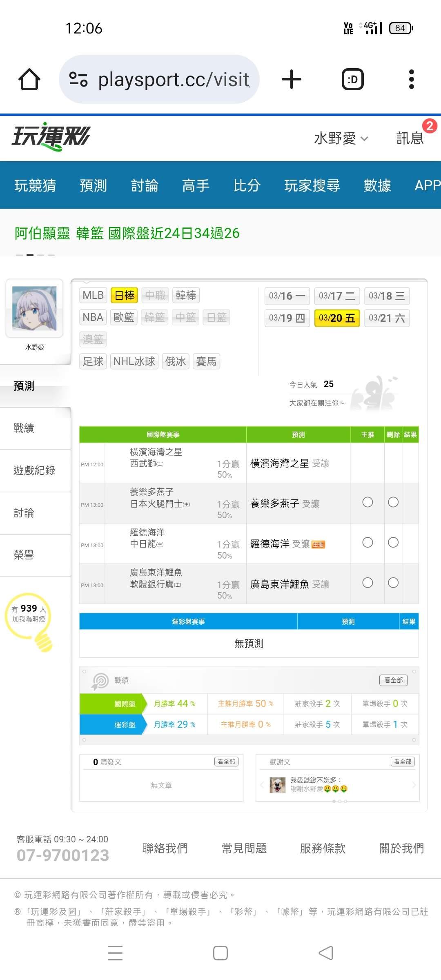Open 關於我們 footer link
The width and height of the screenshot is (441, 980).
[401, 849]
